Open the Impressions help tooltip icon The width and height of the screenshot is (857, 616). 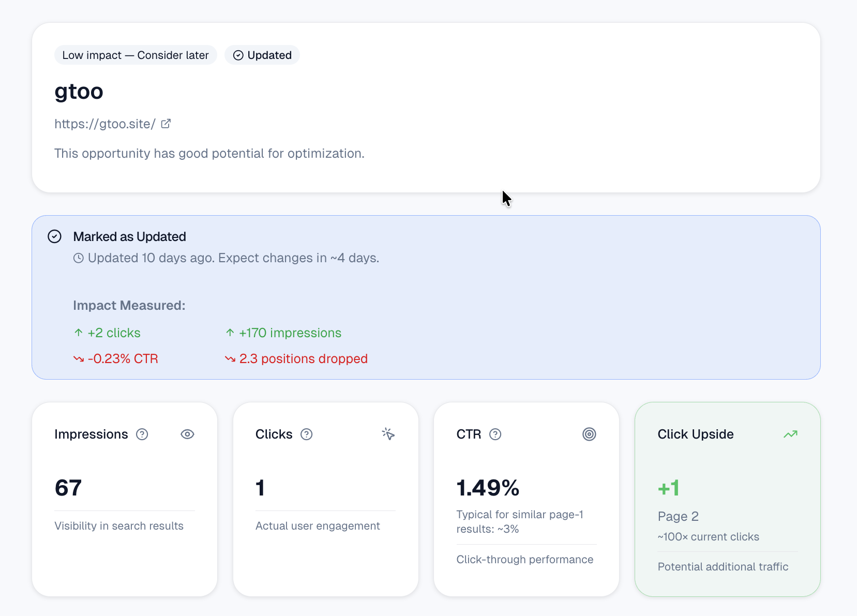[142, 434]
